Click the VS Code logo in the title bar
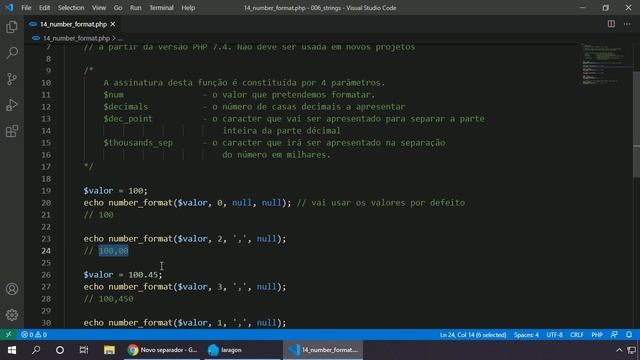Screen dimensions: 640x360 (9, 8)
